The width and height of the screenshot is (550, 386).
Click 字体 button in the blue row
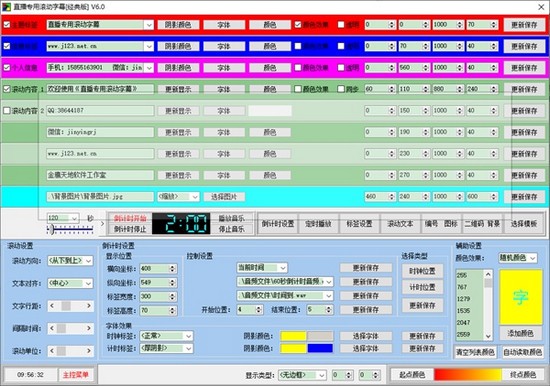pyautogui.click(x=224, y=46)
